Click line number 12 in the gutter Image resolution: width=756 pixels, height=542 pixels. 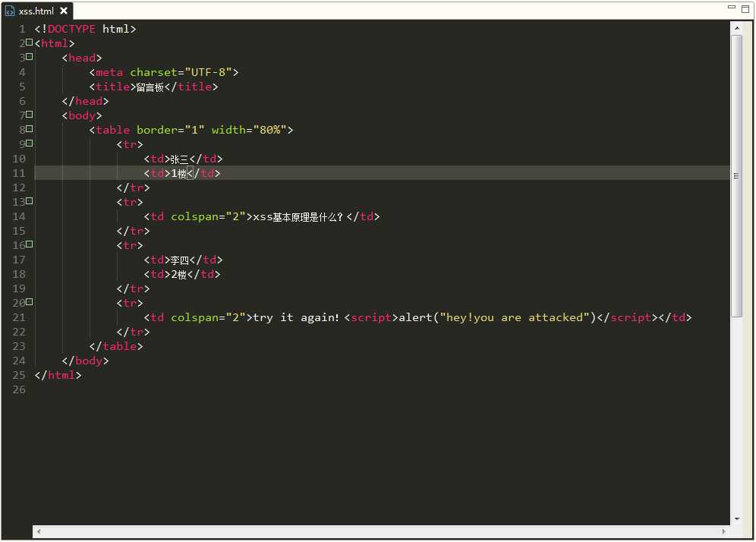[x=19, y=187]
